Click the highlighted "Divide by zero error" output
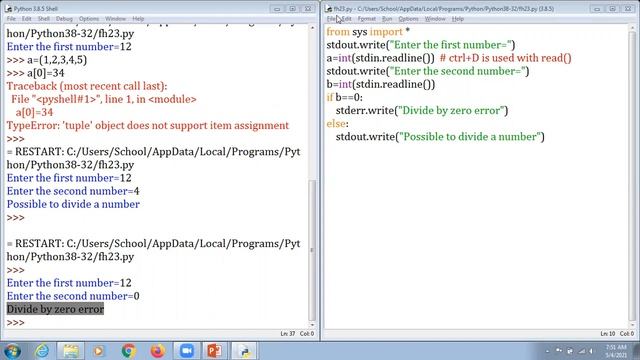 (55, 309)
